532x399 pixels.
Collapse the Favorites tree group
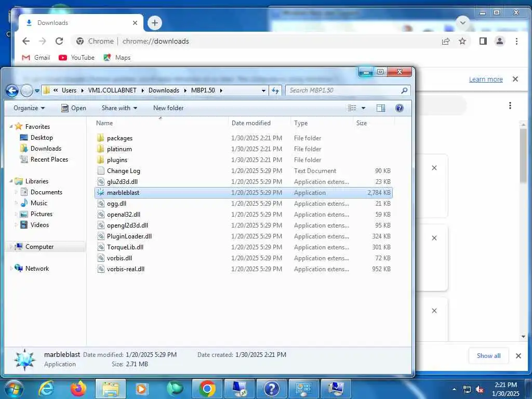point(11,127)
